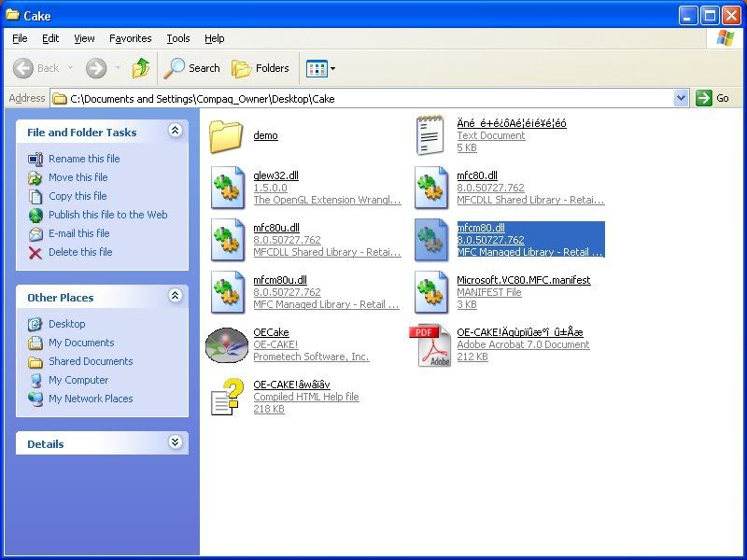
Task: Minimize the Cake window
Action: point(687,15)
